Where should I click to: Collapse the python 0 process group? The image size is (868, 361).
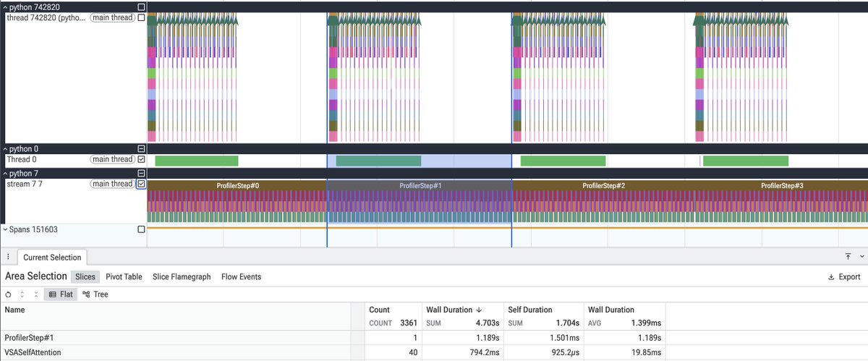coord(5,148)
